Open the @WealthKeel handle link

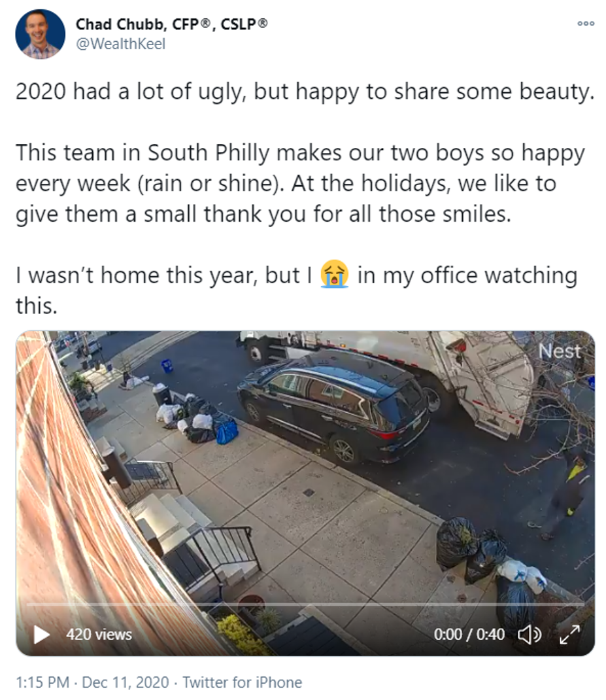[120, 44]
